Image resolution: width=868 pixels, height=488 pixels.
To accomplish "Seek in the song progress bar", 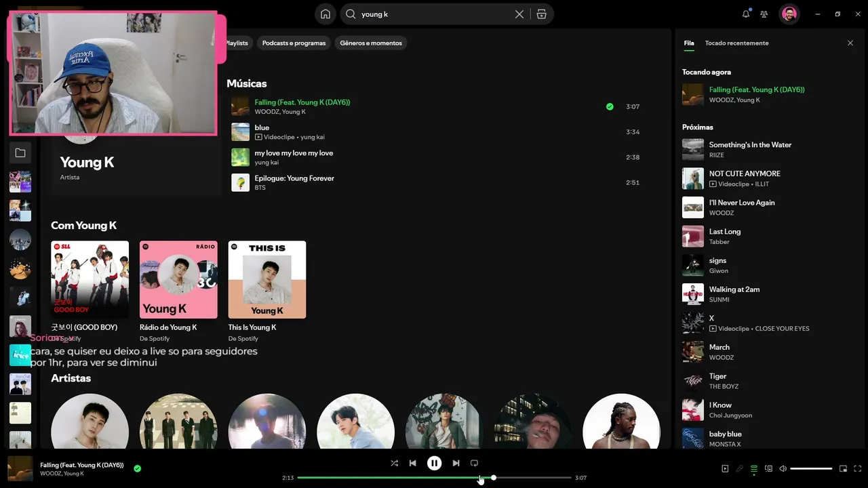I will (x=434, y=478).
